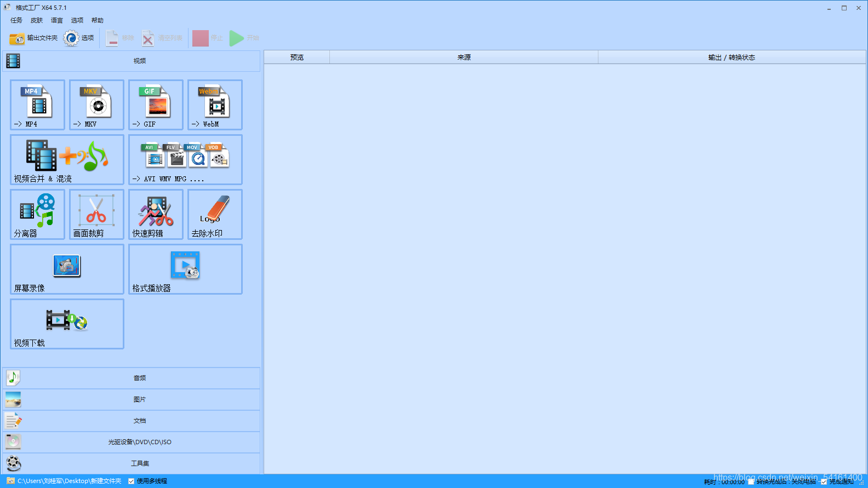This screenshot has width=868, height=488.
Task: Expand the 工具集 toolset section
Action: [x=132, y=463]
